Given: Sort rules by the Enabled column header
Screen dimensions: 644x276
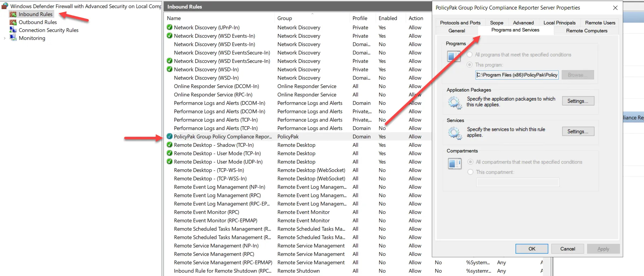Looking at the screenshot, I should point(388,18).
